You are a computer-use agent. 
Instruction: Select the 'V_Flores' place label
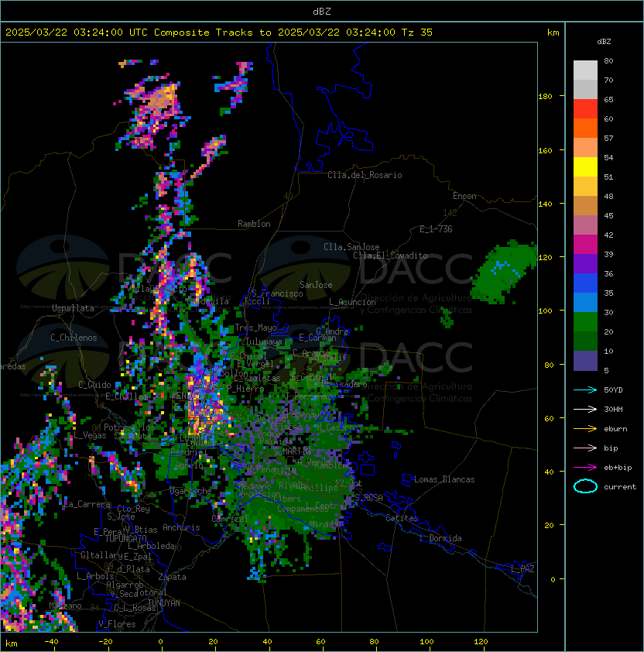pos(117,624)
